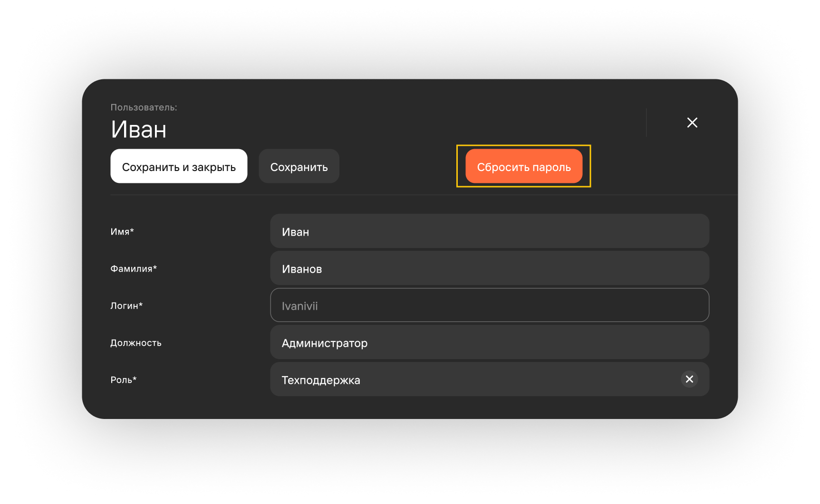The image size is (820, 504).
Task: Focus the Должность field with Администратор
Action: (490, 342)
